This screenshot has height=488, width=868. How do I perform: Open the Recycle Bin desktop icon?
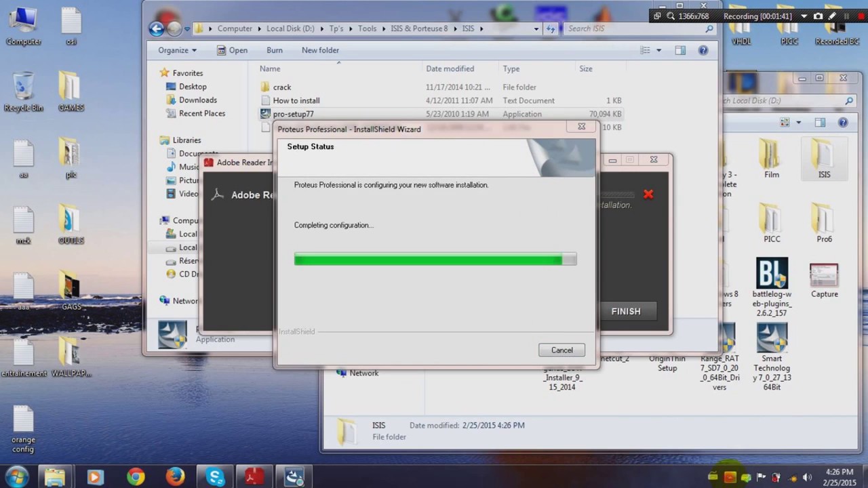[x=23, y=91]
